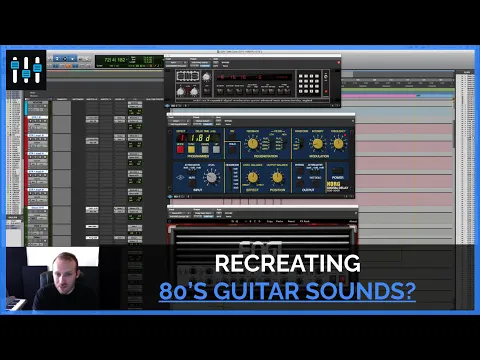Adjust the FEEDBACK knob on Korg delay
The image size is (480, 360).
pyautogui.click(x=252, y=144)
